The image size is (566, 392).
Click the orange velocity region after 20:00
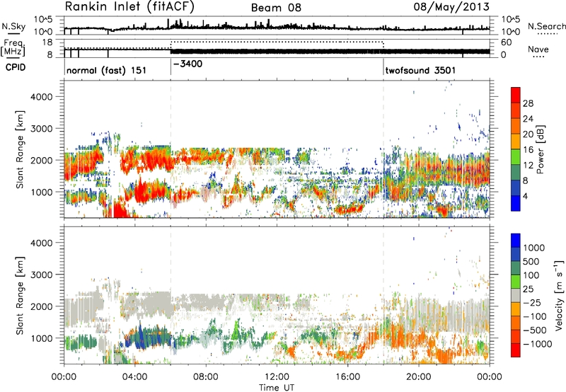click(444, 354)
